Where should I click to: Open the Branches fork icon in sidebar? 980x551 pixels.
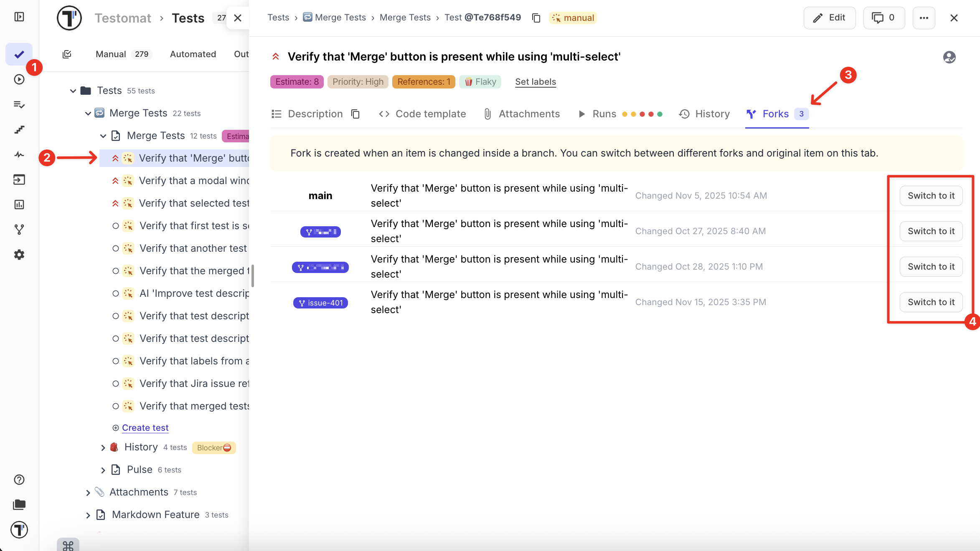pos(19,230)
